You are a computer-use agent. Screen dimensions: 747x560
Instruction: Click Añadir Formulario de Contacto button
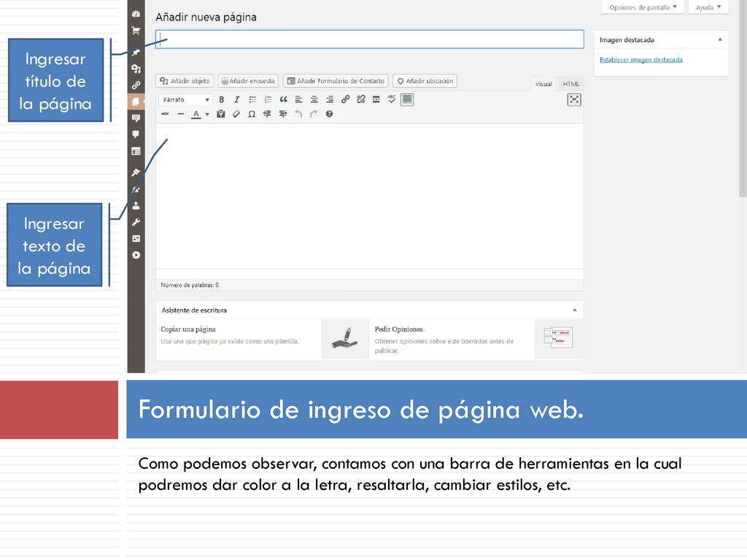[x=336, y=81]
